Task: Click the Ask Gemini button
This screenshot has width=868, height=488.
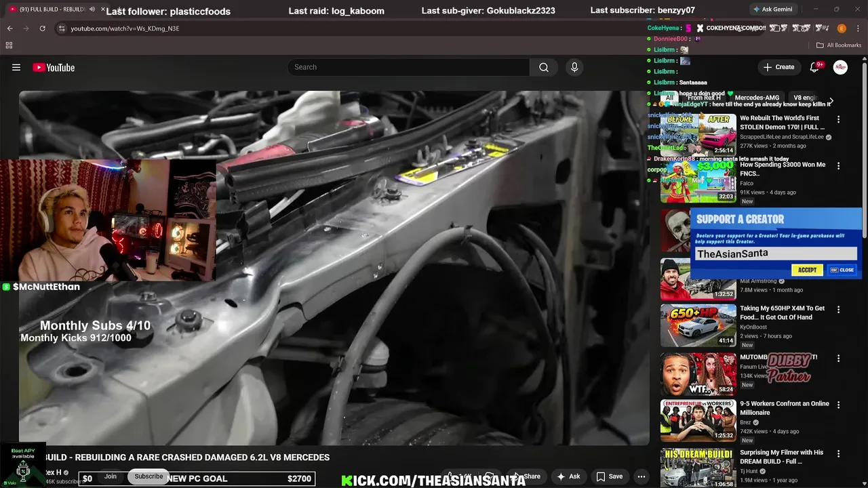Action: coord(772,9)
